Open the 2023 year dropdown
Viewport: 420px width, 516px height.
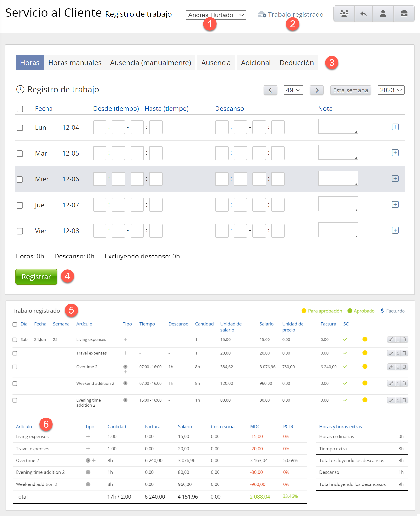(391, 90)
